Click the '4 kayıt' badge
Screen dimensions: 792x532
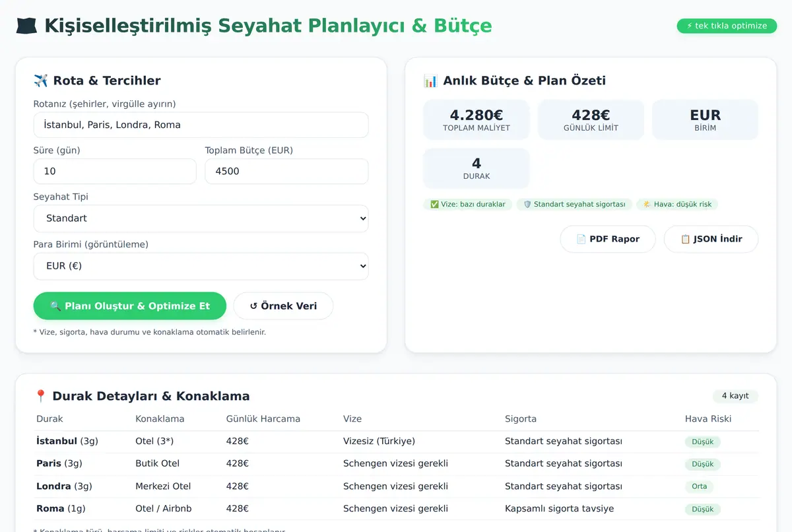pos(735,396)
